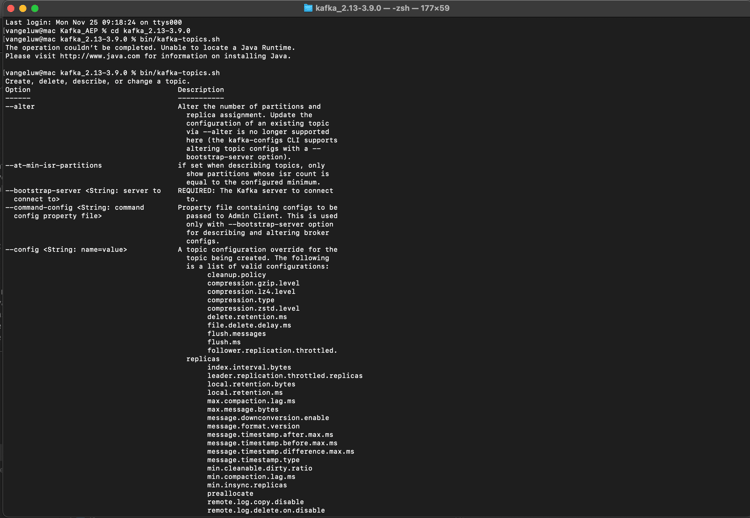Click the 'delete.retention.ms' entry
Viewport: 750px width, 518px height.
[x=247, y=317]
